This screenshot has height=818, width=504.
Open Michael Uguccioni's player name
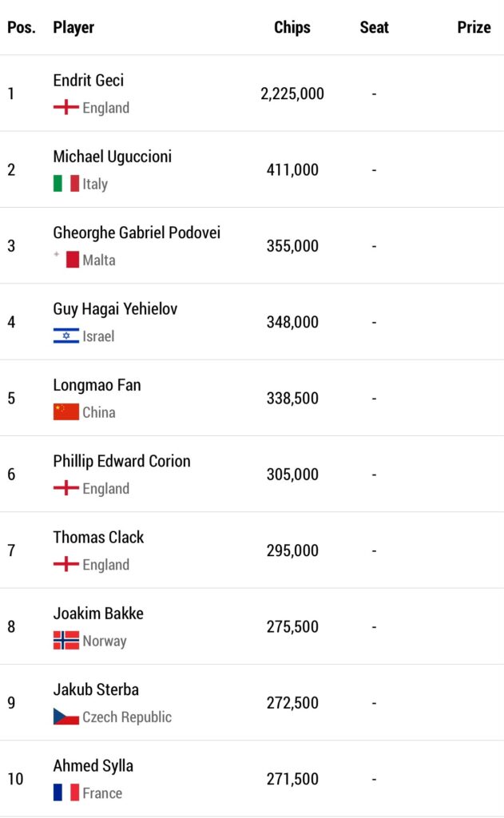(112, 157)
